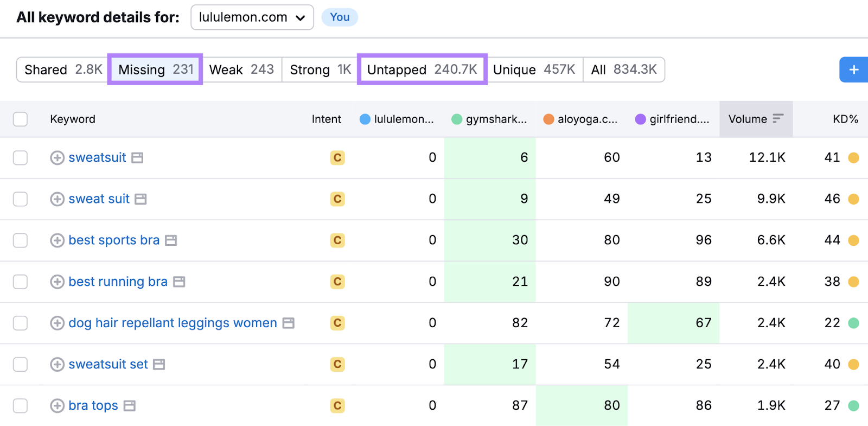Add the sweat suit keyword via plus icon

[57, 199]
